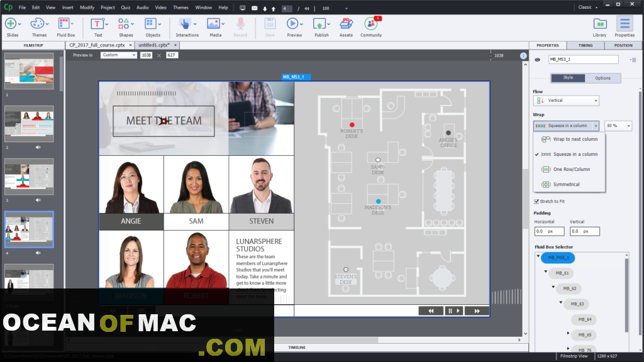644x362 pixels.
Task: Select the Style tab
Action: pyautogui.click(x=568, y=78)
